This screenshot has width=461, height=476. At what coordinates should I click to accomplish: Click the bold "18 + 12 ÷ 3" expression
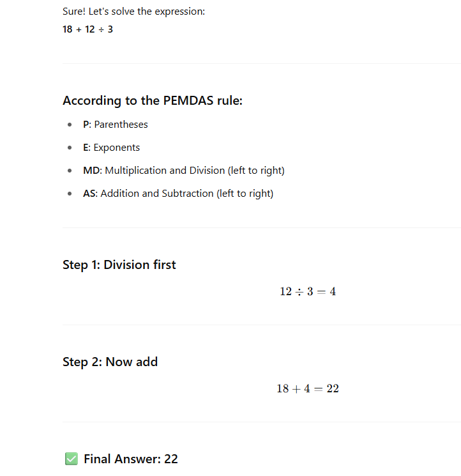(x=87, y=29)
